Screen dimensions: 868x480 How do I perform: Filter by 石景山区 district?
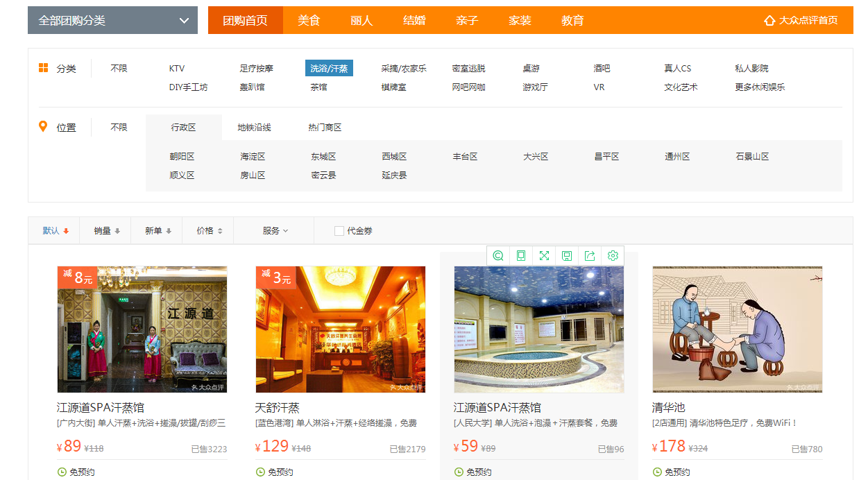(x=753, y=157)
